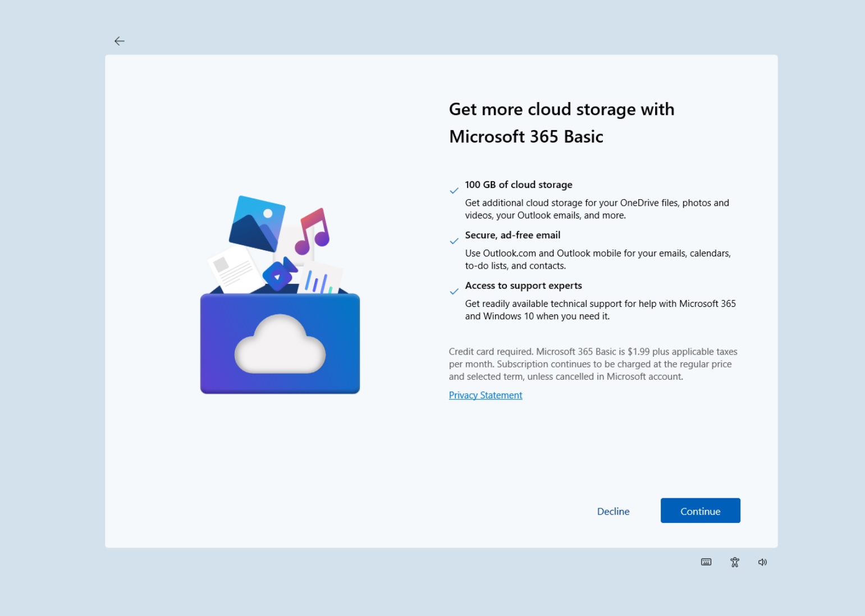
Task: Click the Continue button
Action: tap(700, 511)
